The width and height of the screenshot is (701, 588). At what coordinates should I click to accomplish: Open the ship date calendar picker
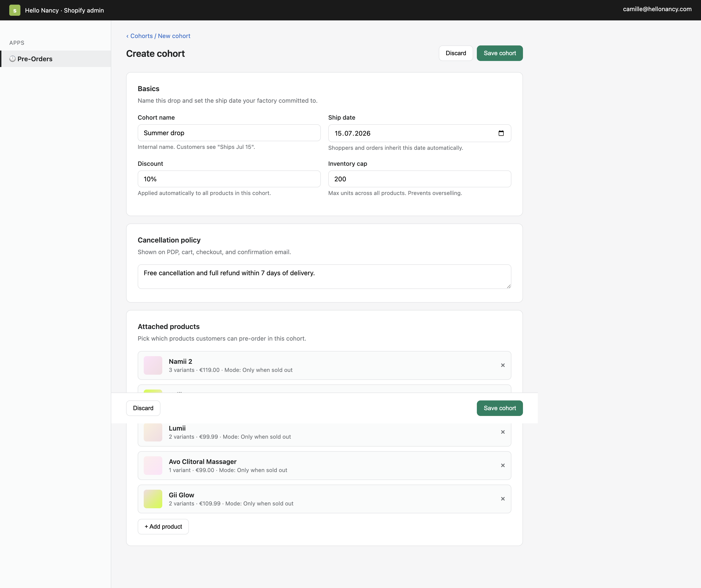[501, 133]
